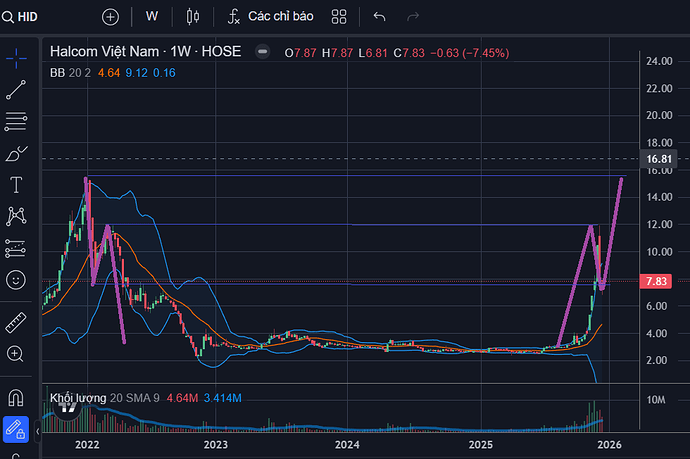Image resolution: width=690 pixels, height=459 pixels.
Task: Open forecasting and measurement tools
Action: tap(15, 249)
